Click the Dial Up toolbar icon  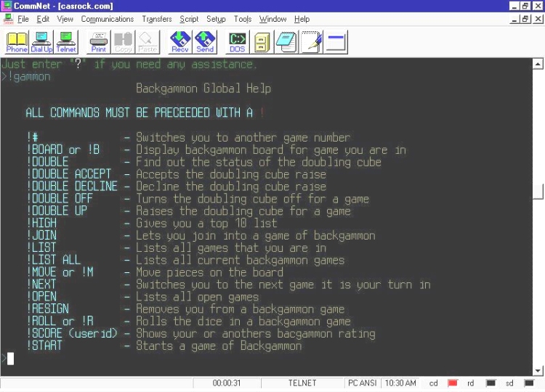(x=41, y=42)
